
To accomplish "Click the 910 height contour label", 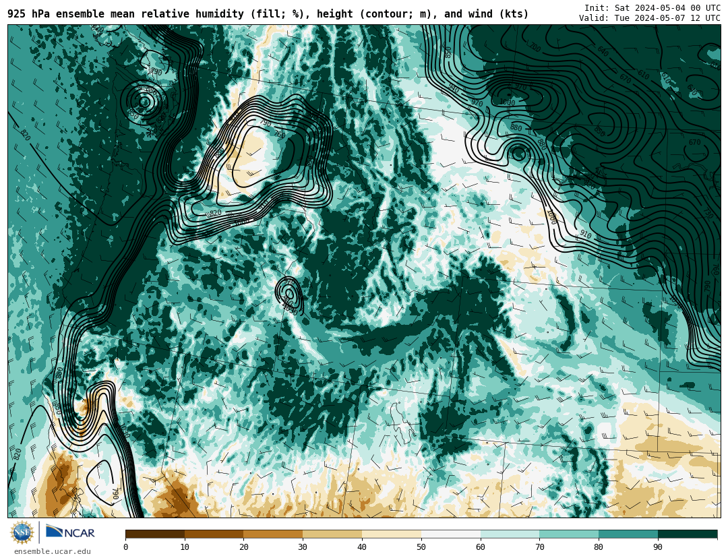I will (x=586, y=235).
